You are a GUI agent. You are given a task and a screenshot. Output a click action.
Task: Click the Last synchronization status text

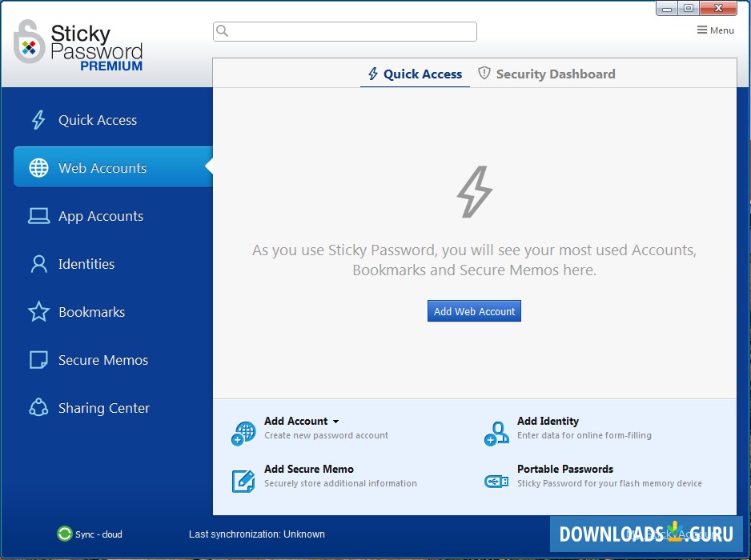[257, 534]
